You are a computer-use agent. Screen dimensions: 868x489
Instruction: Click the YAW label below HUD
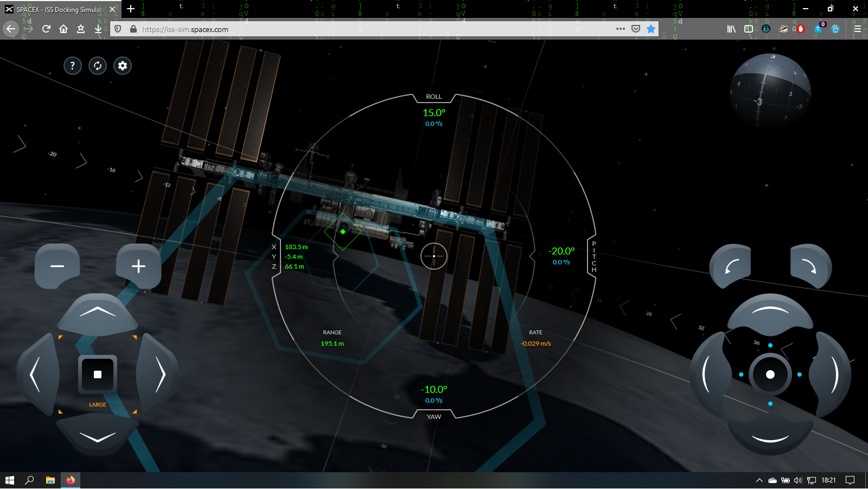pyautogui.click(x=434, y=417)
